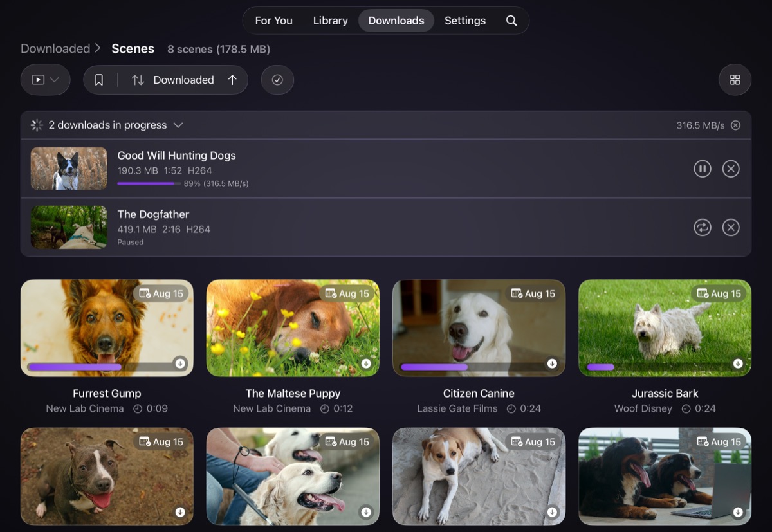Cancel the Good Will Hunting Dogs download
The width and height of the screenshot is (772, 532).
pyautogui.click(x=731, y=169)
